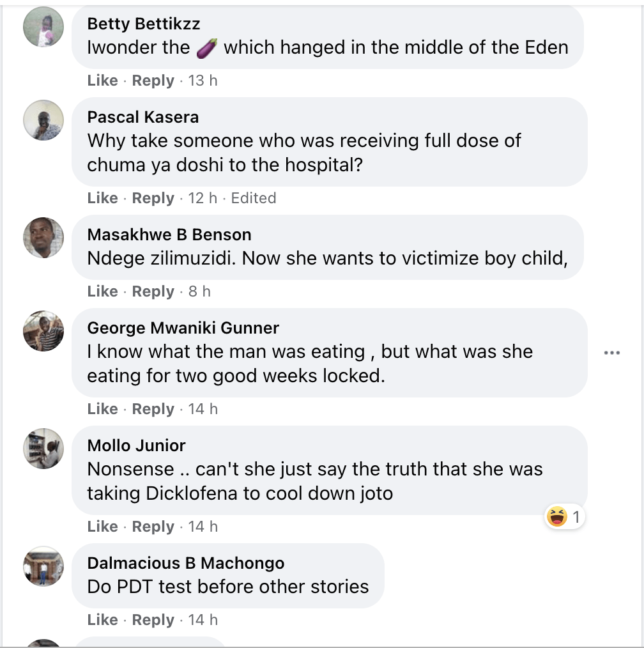Like Pascal Kasera's comment
The height and width of the screenshot is (648, 644).
pos(102,198)
